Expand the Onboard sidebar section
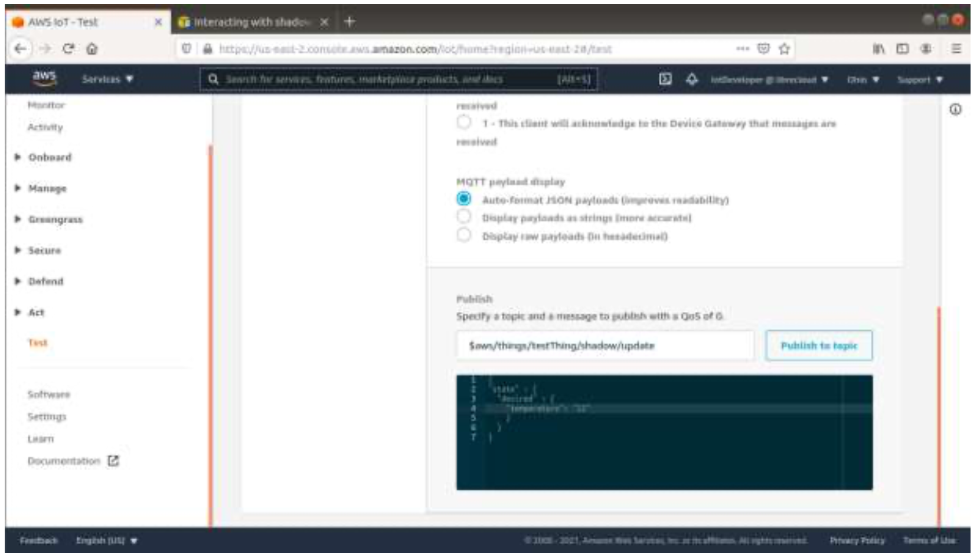 [50, 157]
